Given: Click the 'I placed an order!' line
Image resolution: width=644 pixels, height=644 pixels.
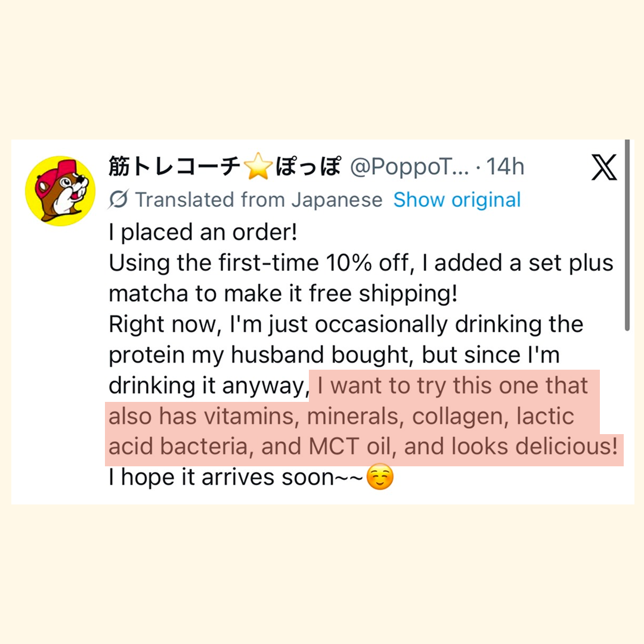Looking at the screenshot, I should click(203, 232).
